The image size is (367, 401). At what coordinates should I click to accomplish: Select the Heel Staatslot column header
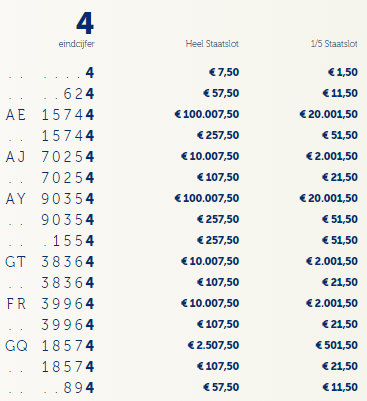point(212,44)
